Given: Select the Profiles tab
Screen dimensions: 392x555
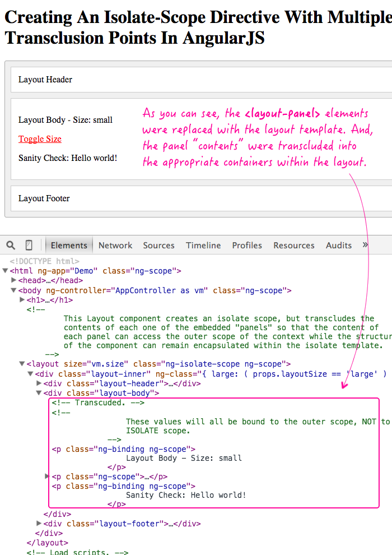Looking at the screenshot, I should [247, 246].
